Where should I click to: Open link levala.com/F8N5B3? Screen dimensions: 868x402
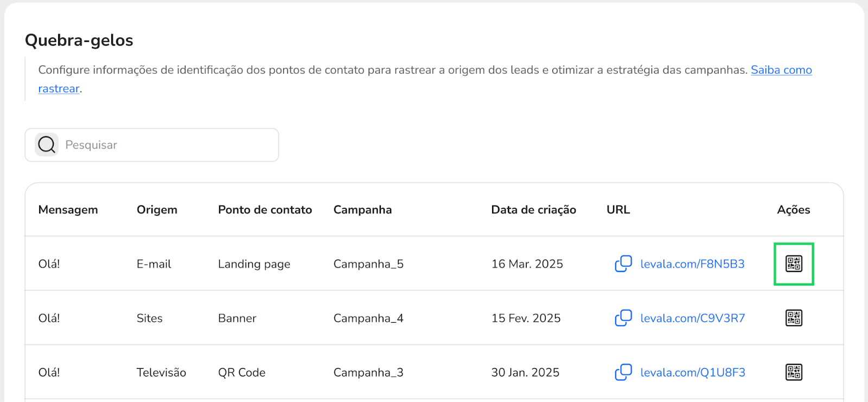tap(692, 264)
